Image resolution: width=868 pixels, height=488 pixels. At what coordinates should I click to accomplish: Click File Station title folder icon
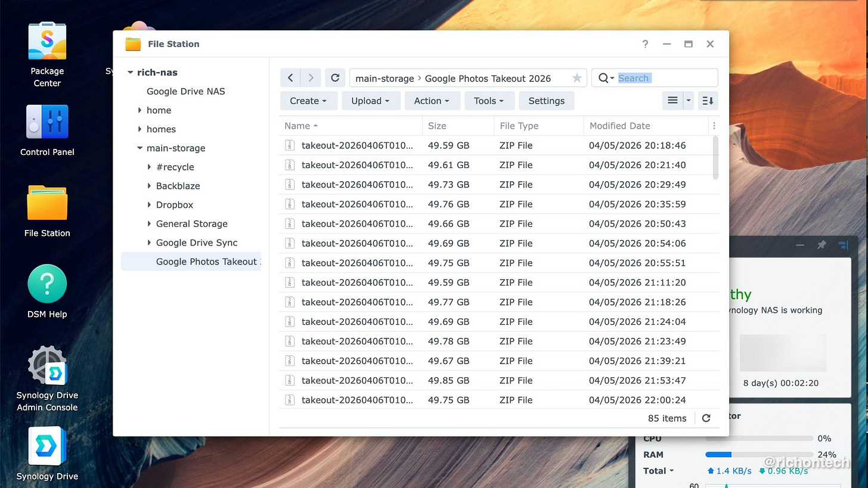[x=133, y=44]
